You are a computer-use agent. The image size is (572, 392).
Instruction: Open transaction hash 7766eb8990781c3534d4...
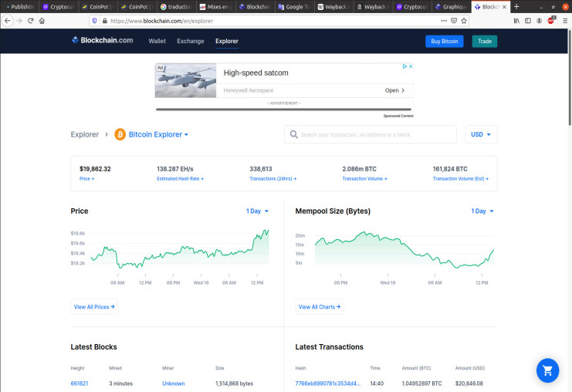327,384
